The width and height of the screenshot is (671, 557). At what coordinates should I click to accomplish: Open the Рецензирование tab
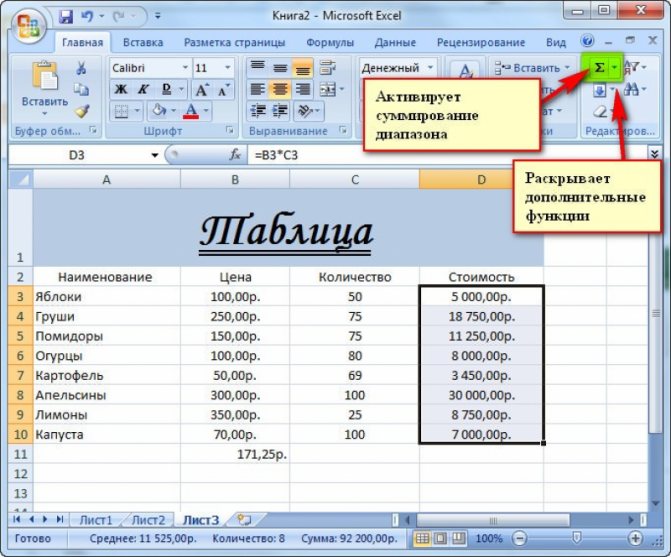click(481, 42)
